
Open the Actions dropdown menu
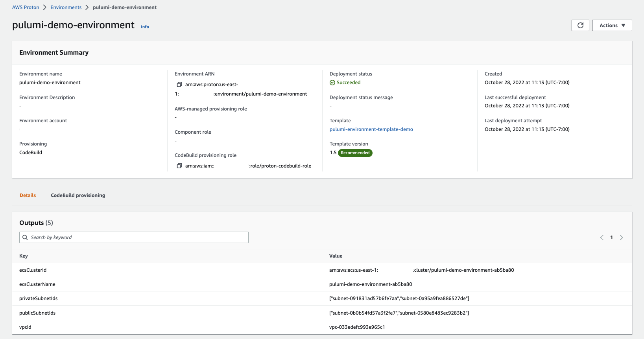pyautogui.click(x=612, y=25)
